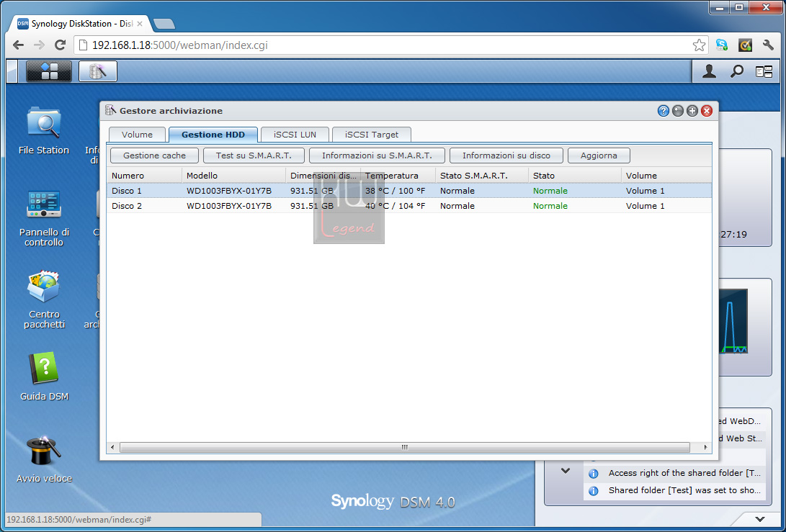
Task: Switch to the Volume tab
Action: click(137, 135)
